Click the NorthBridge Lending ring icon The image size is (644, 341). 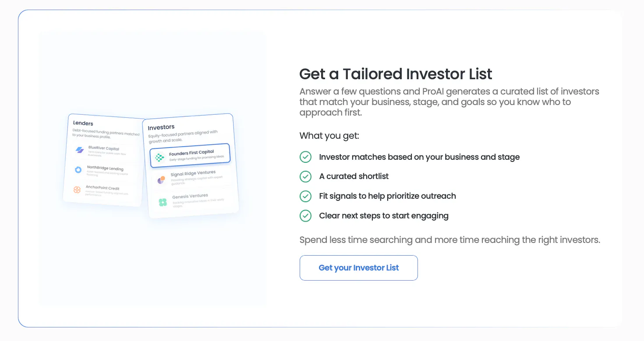78,169
